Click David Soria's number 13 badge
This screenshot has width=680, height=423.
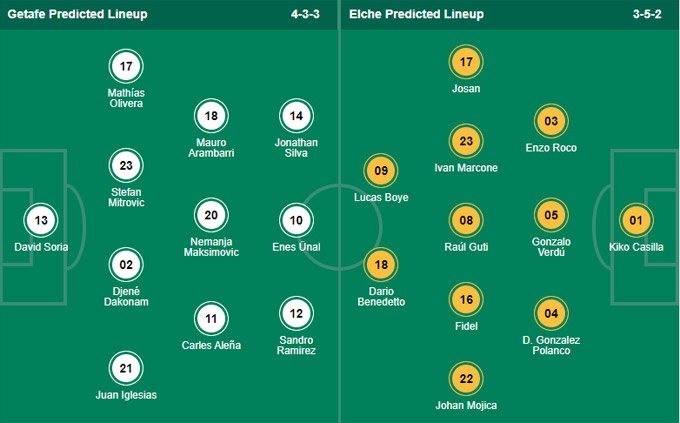[41, 220]
